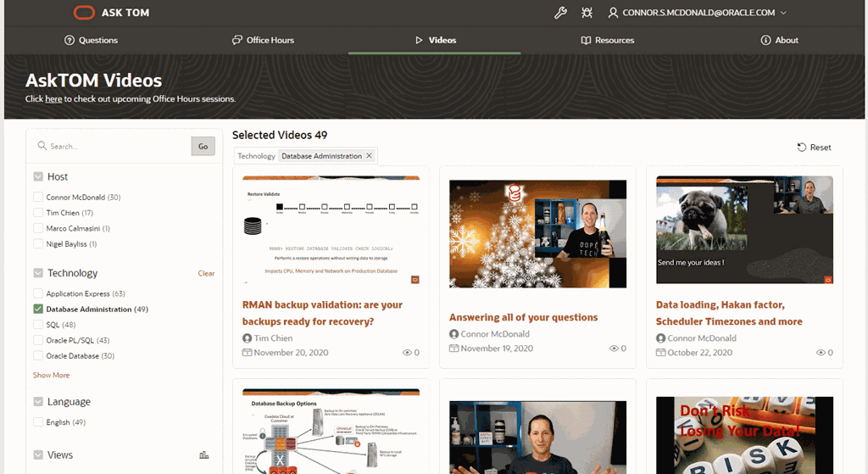Click avatar icon on 'Answering all' card

(x=454, y=334)
